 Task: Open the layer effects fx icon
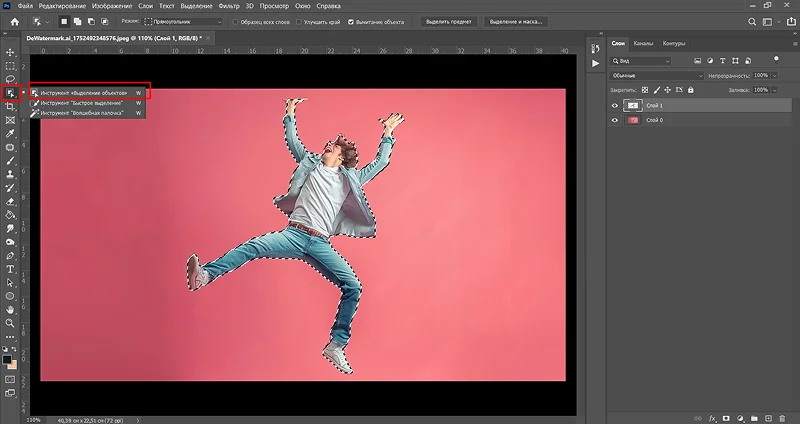pos(713,418)
